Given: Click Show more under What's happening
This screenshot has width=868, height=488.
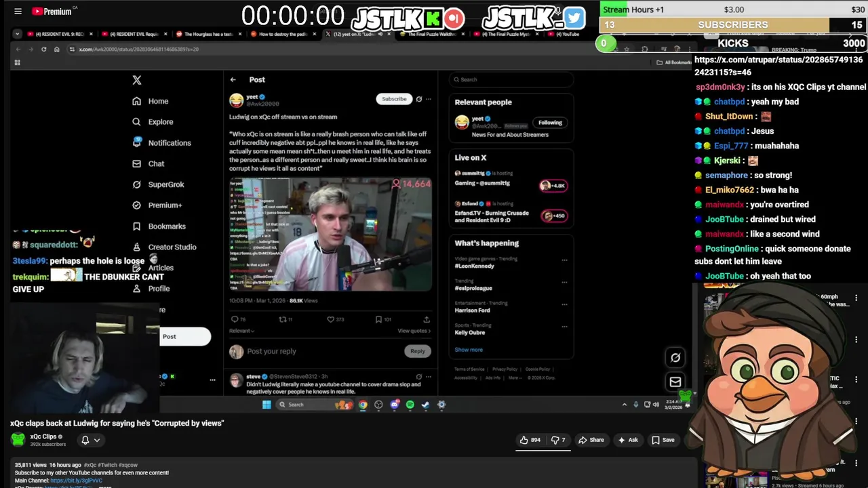Looking at the screenshot, I should coord(469,350).
